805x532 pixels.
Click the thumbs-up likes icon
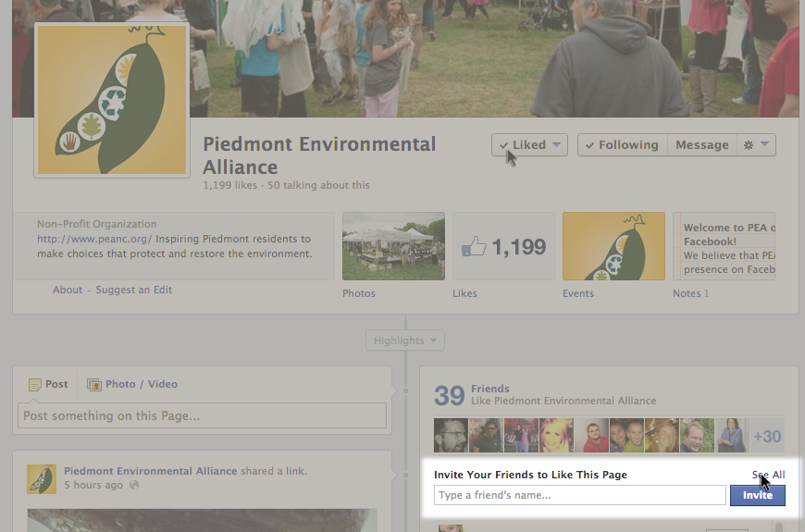tap(474, 246)
